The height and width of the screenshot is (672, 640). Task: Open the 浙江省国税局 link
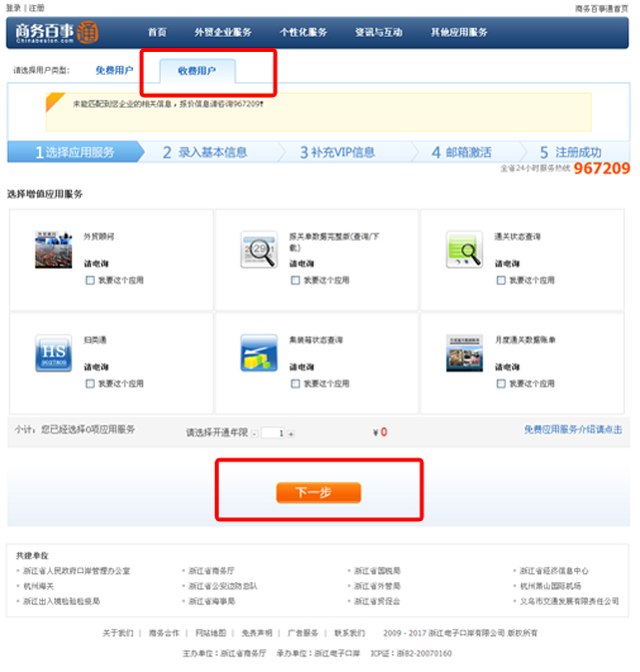point(377,571)
